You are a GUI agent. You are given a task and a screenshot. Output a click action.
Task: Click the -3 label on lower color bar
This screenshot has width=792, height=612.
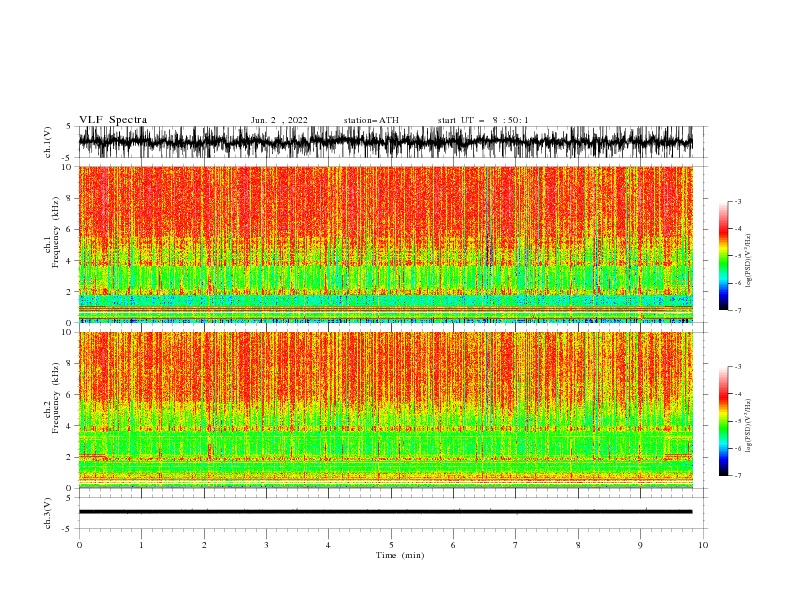(738, 367)
